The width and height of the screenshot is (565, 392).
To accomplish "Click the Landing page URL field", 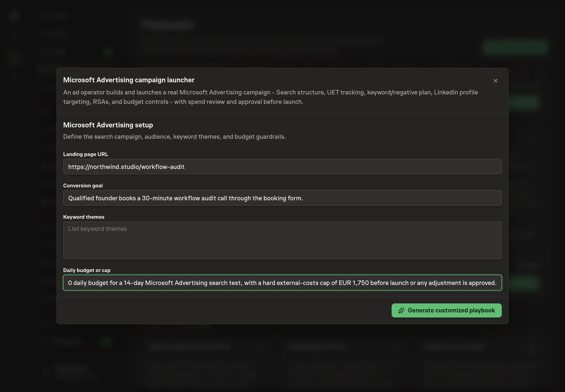I will pos(282,167).
